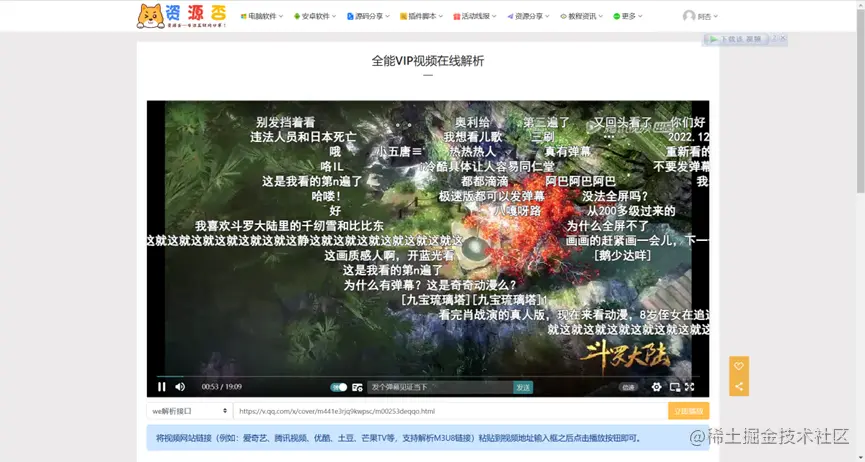Turn off the danmaku toggle switch
Image resolution: width=865 pixels, height=462 pixels.
tap(339, 387)
